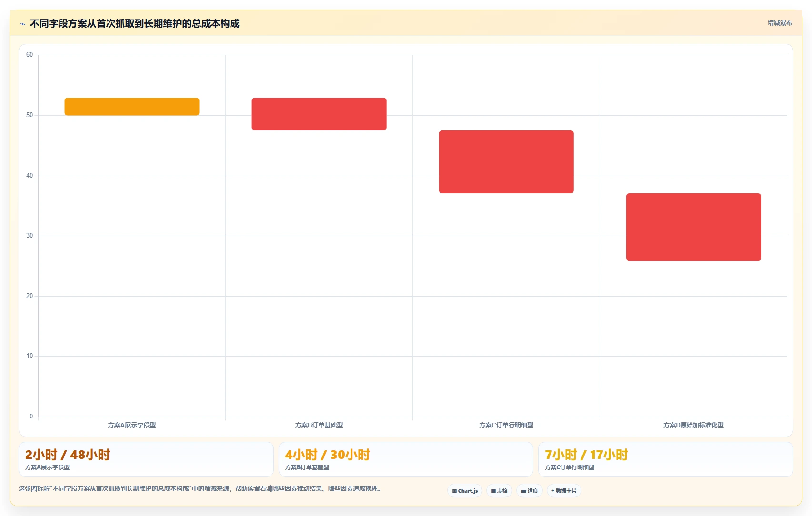812x516 pixels.
Task: Click the chart title 不同字段方案从首次抓取到长期维护的总成本构成
Action: [134, 24]
